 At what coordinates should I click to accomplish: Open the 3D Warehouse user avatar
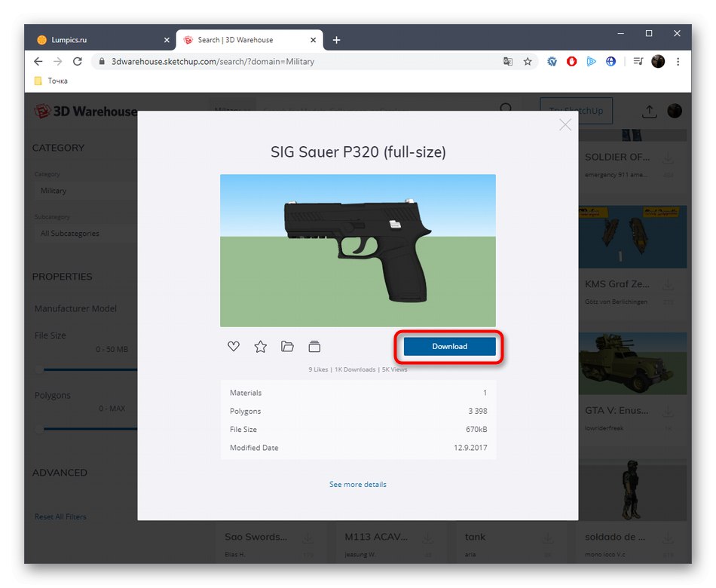675,111
